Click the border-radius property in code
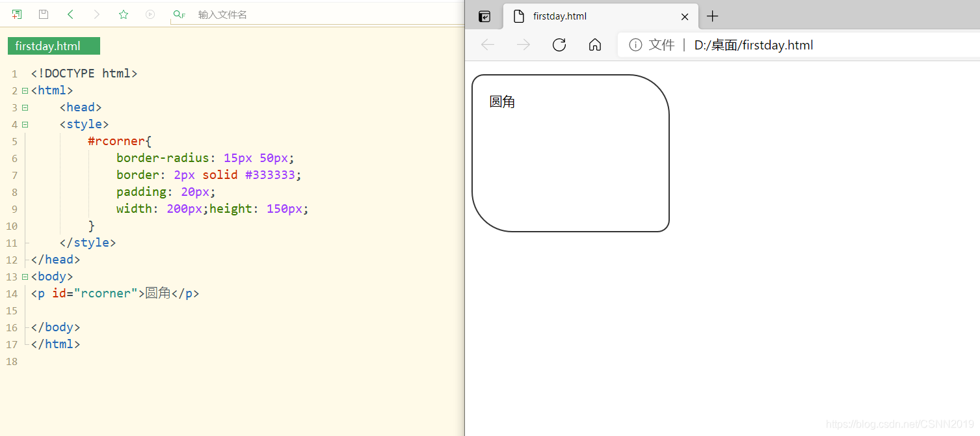Screen dimensions: 980x436 [x=163, y=158]
